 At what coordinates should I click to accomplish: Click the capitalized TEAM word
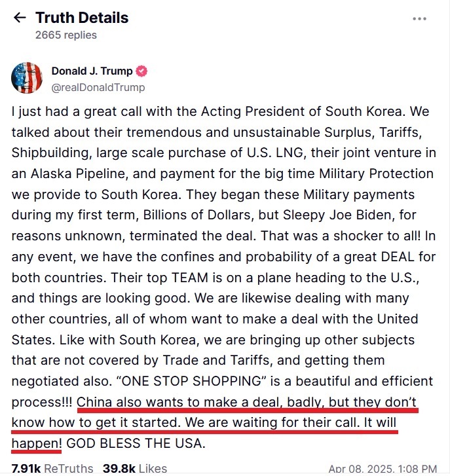190,278
